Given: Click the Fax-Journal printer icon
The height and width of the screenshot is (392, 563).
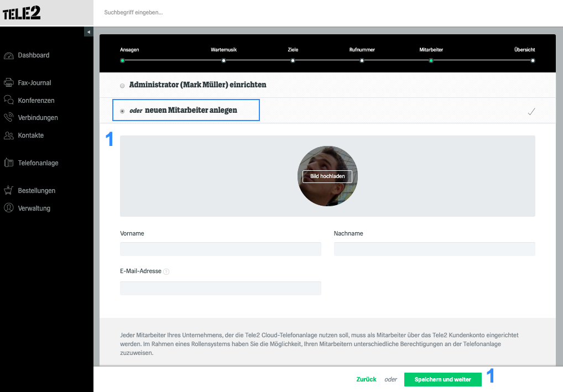Looking at the screenshot, I should tap(9, 82).
